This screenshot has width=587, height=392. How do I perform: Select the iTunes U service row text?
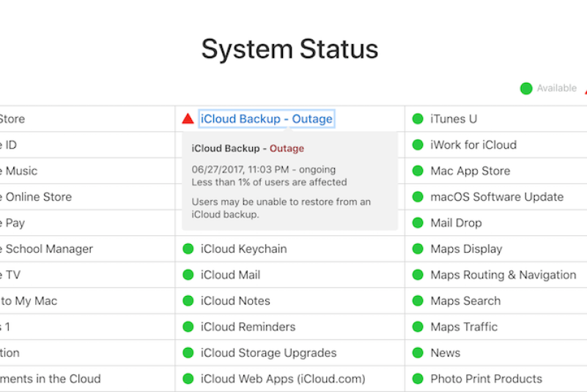tap(454, 119)
